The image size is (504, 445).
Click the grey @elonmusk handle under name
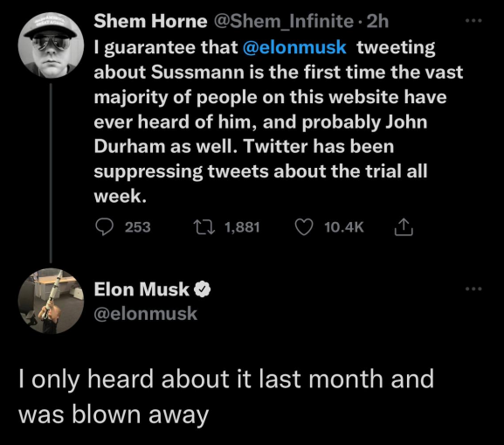click(146, 313)
